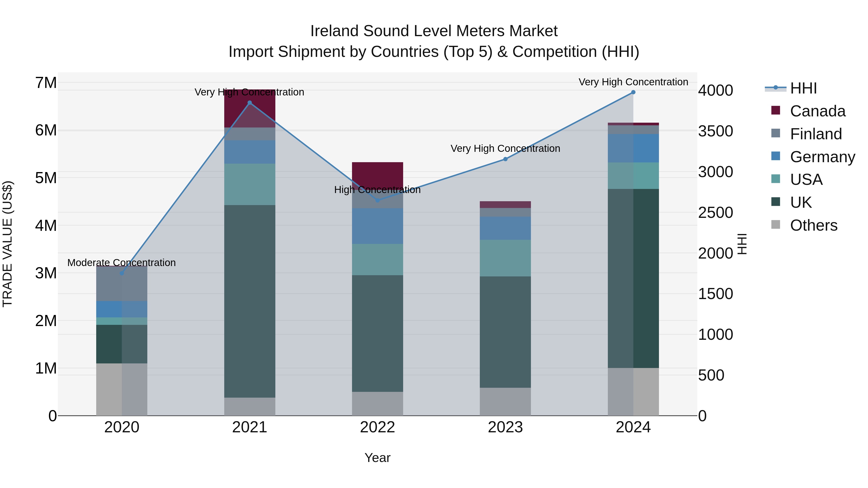Image resolution: width=868 pixels, height=488 pixels.
Task: Click the 'High Concentration' label at 2022
Action: pos(377,190)
